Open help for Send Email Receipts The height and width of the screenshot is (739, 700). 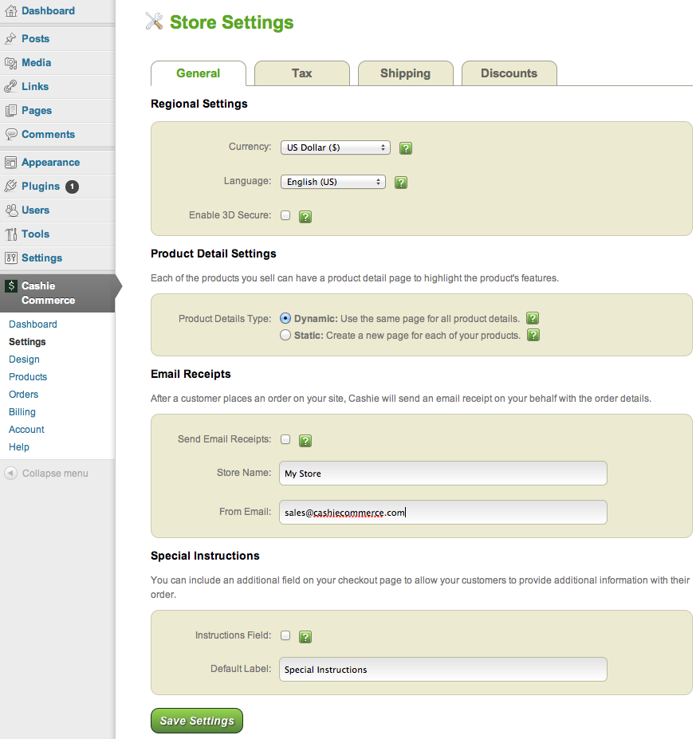click(305, 441)
